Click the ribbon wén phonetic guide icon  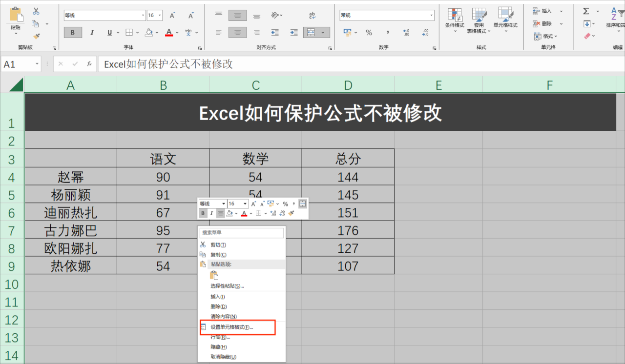click(188, 33)
